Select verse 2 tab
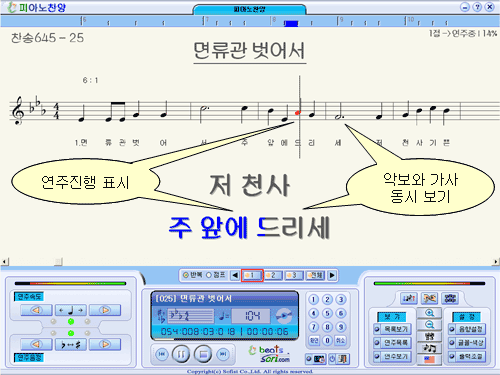This screenshot has width=500, height=375. pos(272,275)
